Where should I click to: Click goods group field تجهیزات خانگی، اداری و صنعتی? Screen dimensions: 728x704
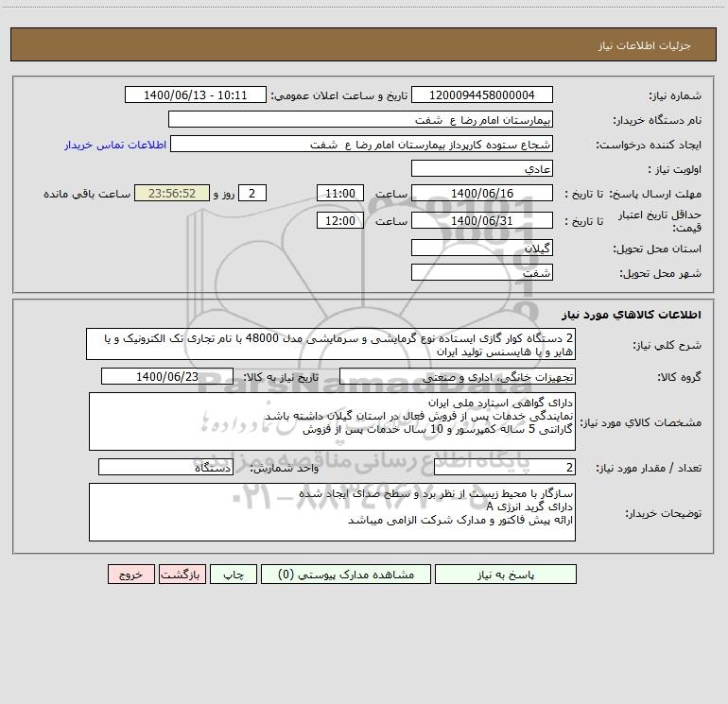(458, 377)
